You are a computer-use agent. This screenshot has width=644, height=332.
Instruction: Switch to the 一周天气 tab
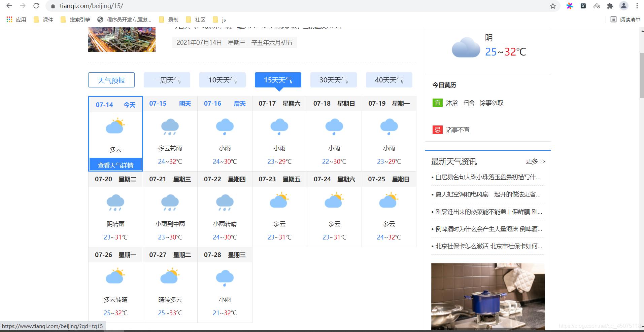167,80
